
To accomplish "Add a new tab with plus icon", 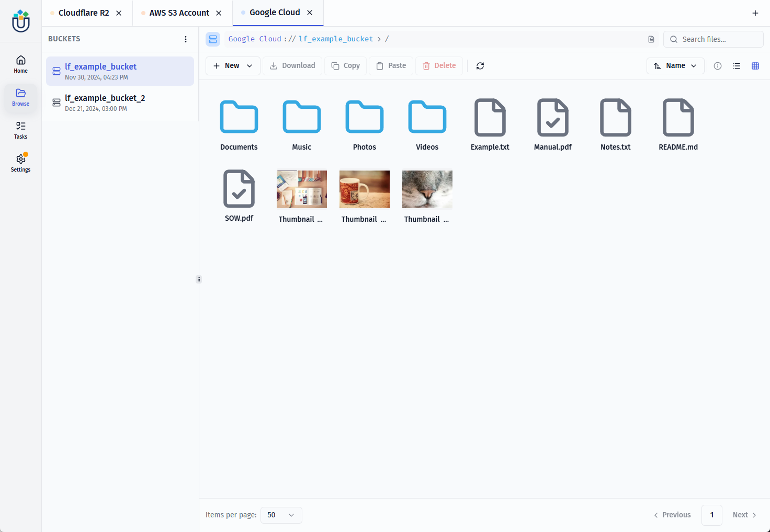I will pos(755,13).
